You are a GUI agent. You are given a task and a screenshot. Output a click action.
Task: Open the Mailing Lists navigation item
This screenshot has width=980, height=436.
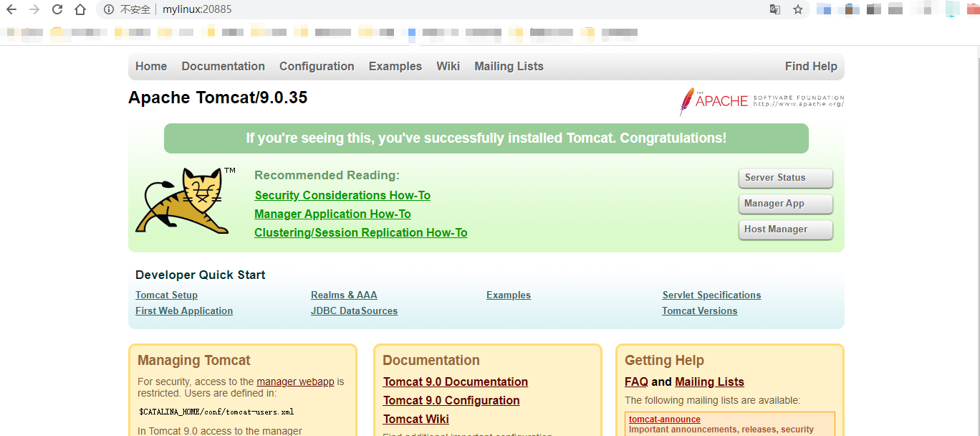(x=509, y=66)
